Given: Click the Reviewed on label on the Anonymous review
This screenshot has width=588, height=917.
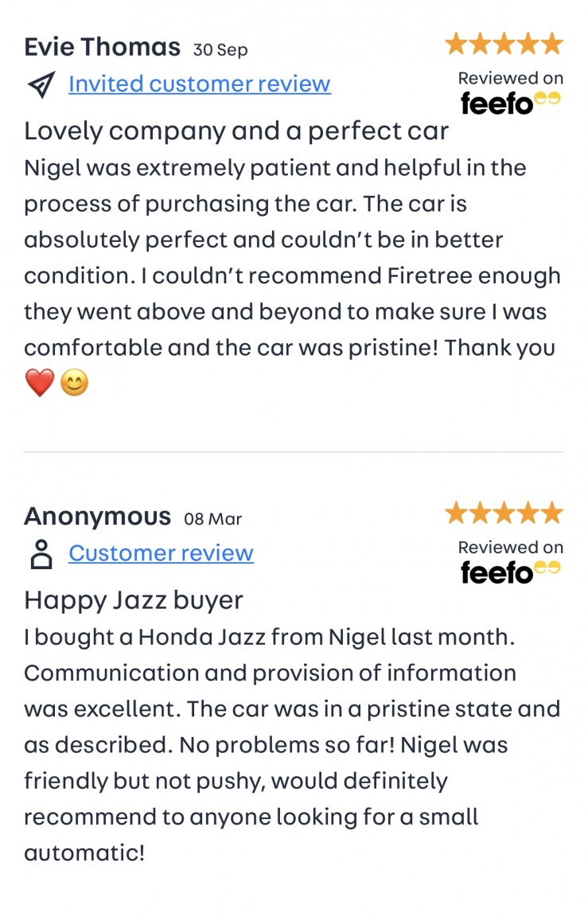Looking at the screenshot, I should click(510, 547).
